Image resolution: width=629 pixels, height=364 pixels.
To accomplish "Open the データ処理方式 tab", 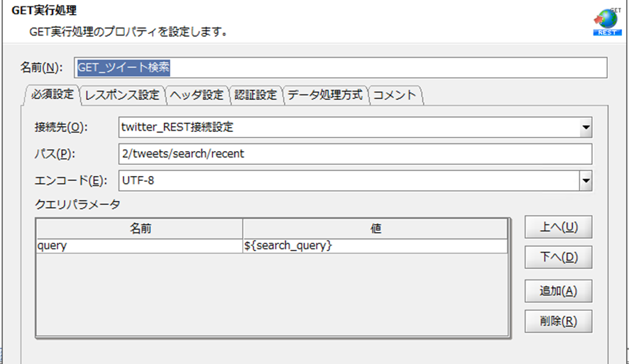I will pyautogui.click(x=325, y=95).
